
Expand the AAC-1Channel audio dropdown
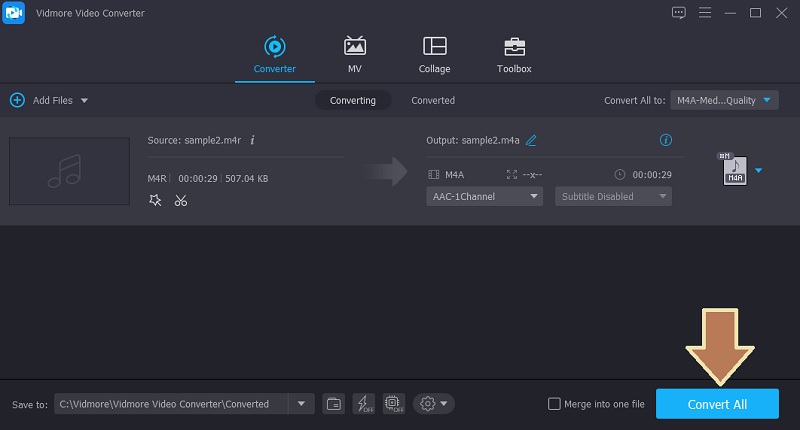pos(484,196)
